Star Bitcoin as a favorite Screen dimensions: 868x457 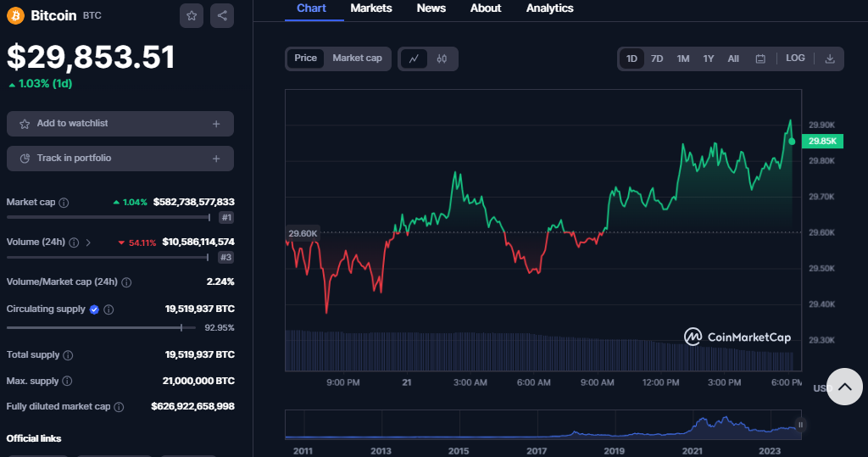(192, 16)
